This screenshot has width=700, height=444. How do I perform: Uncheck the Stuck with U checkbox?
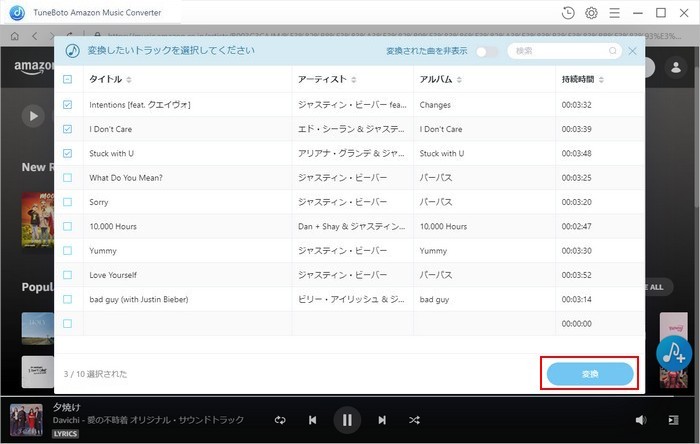coord(67,153)
